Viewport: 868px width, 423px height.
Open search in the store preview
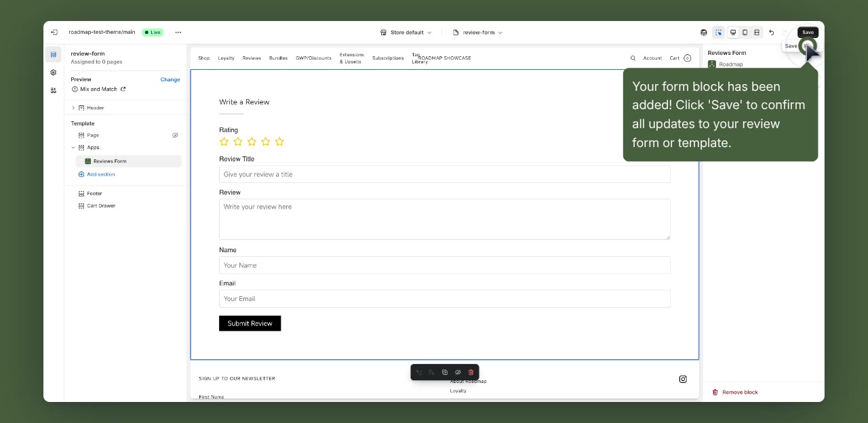click(633, 58)
